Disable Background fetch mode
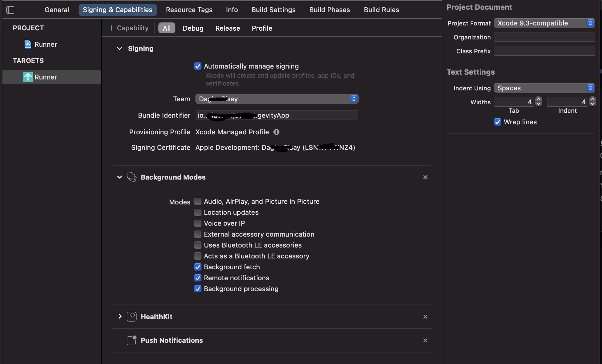 (x=198, y=267)
